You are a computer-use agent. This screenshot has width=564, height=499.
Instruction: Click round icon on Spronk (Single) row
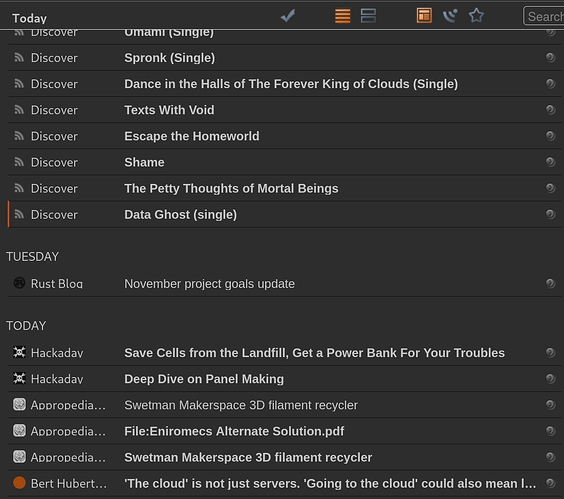[550, 58]
